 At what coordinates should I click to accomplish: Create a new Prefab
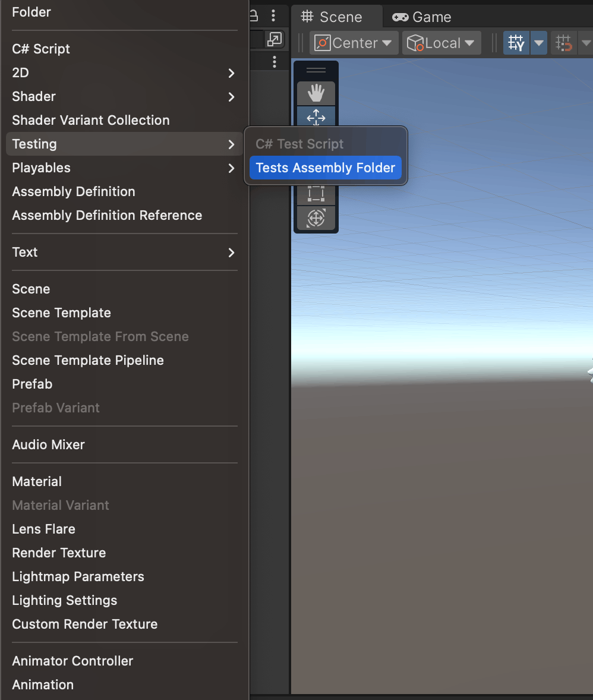[x=125, y=383]
